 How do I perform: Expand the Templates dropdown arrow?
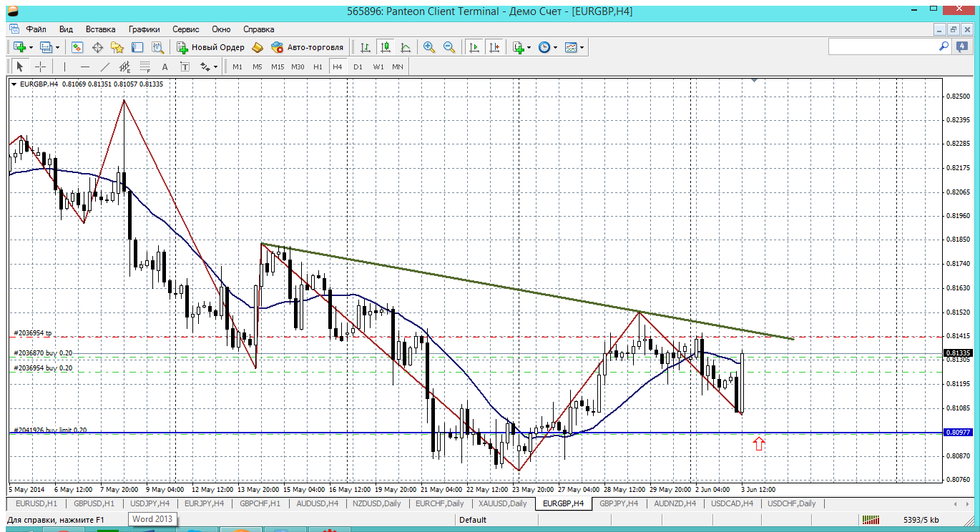click(x=582, y=47)
